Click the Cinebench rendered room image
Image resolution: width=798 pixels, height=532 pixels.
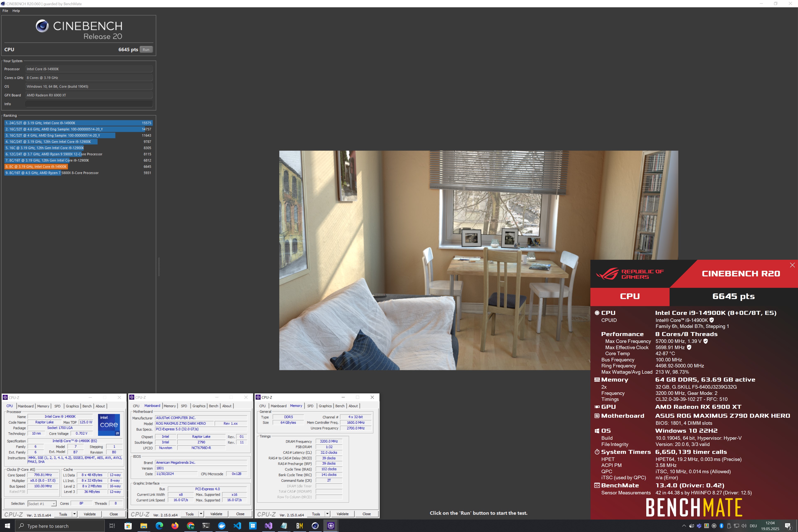(x=478, y=260)
